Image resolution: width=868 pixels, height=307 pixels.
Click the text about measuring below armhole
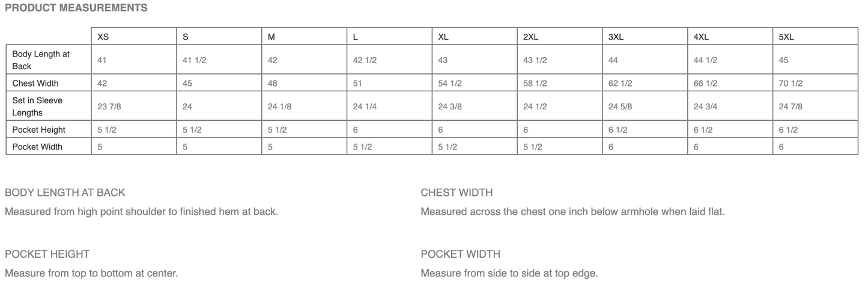coord(572,212)
